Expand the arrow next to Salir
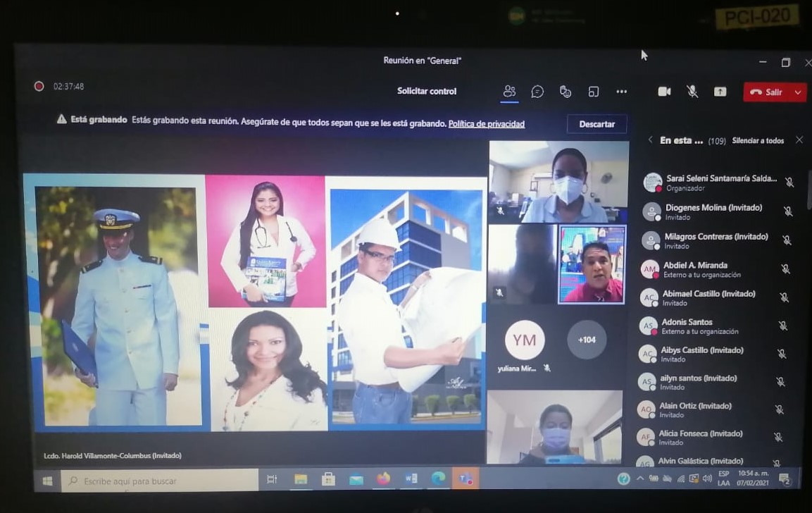This screenshot has height=513, width=812. pos(798,92)
